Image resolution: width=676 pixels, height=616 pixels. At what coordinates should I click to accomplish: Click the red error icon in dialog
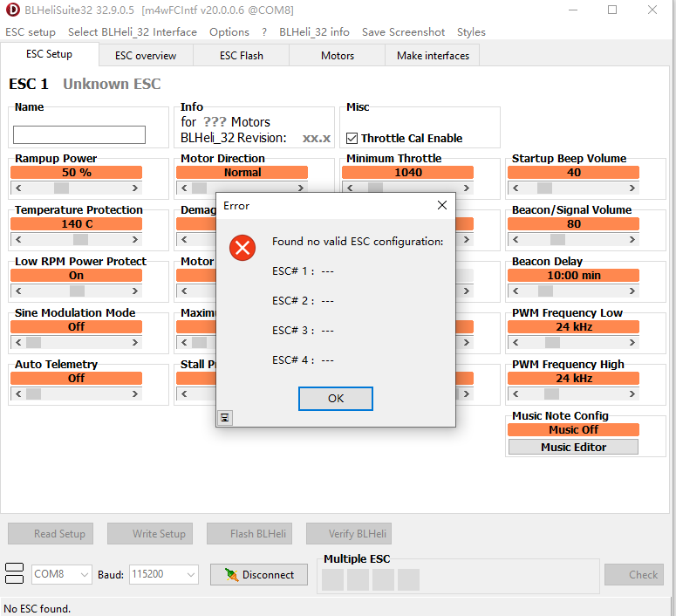[242, 248]
